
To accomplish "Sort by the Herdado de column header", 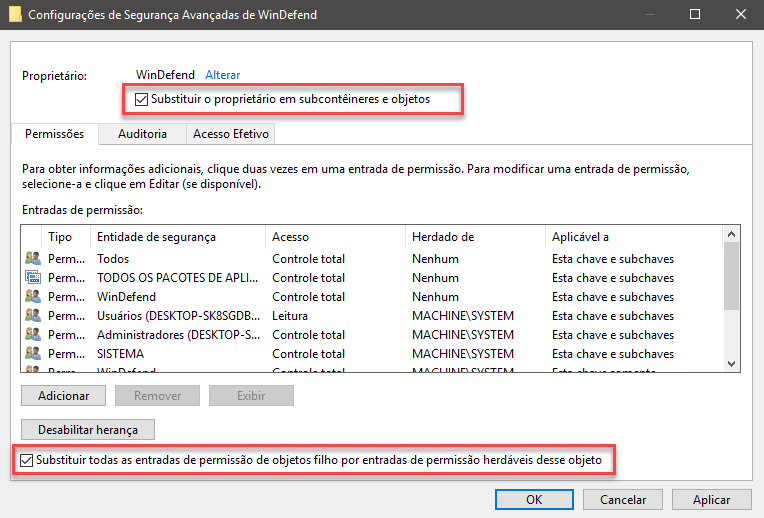I will click(475, 237).
